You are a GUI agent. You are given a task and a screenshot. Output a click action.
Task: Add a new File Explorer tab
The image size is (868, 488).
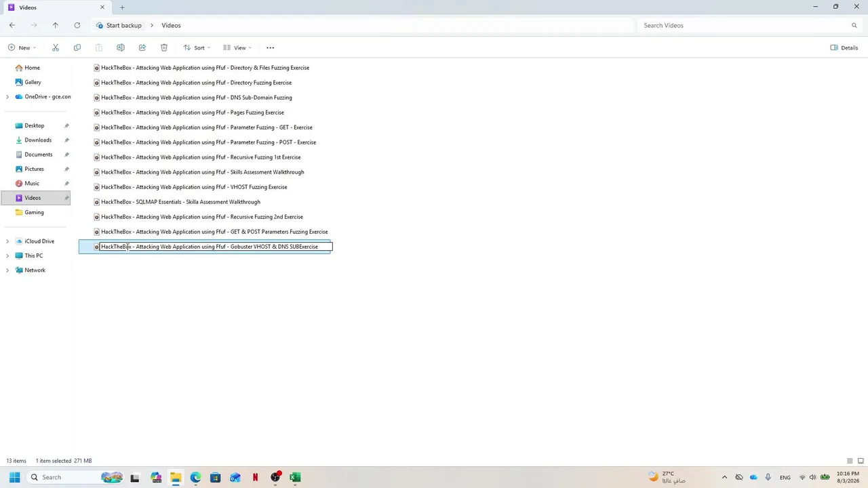(122, 7)
